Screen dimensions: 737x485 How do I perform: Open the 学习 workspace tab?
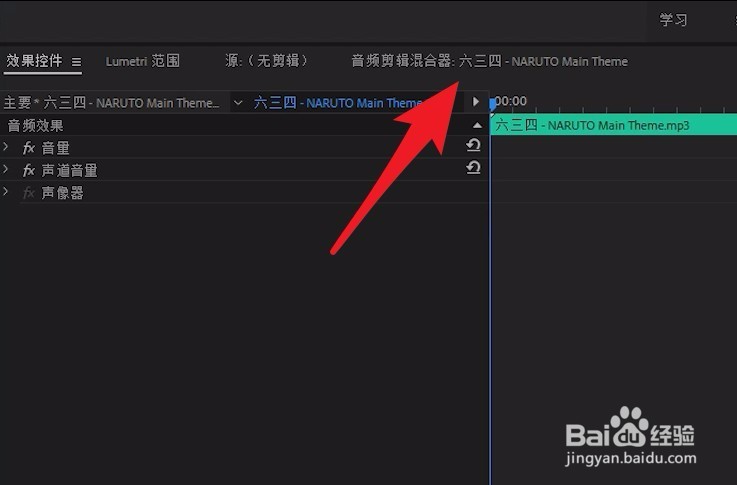[x=673, y=20]
